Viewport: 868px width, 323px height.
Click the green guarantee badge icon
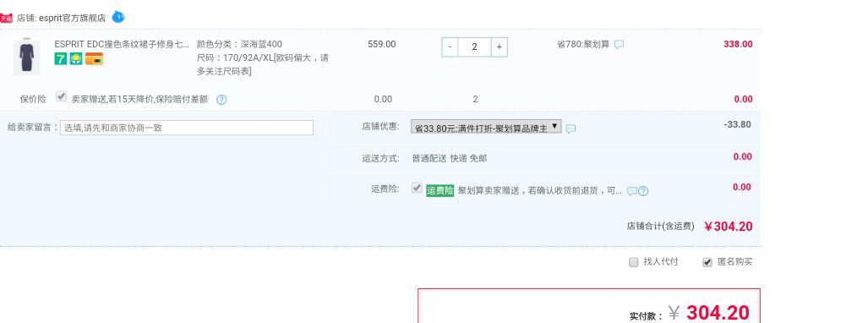(x=76, y=58)
